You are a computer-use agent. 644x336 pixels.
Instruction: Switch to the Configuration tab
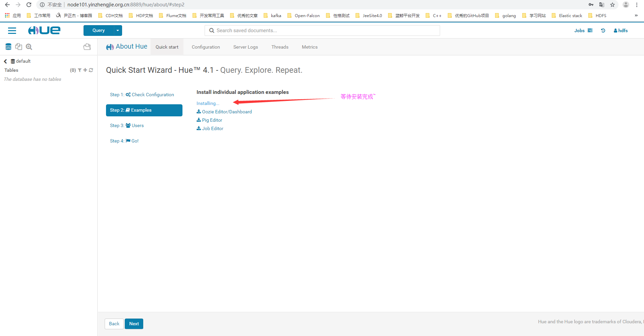[x=206, y=47]
